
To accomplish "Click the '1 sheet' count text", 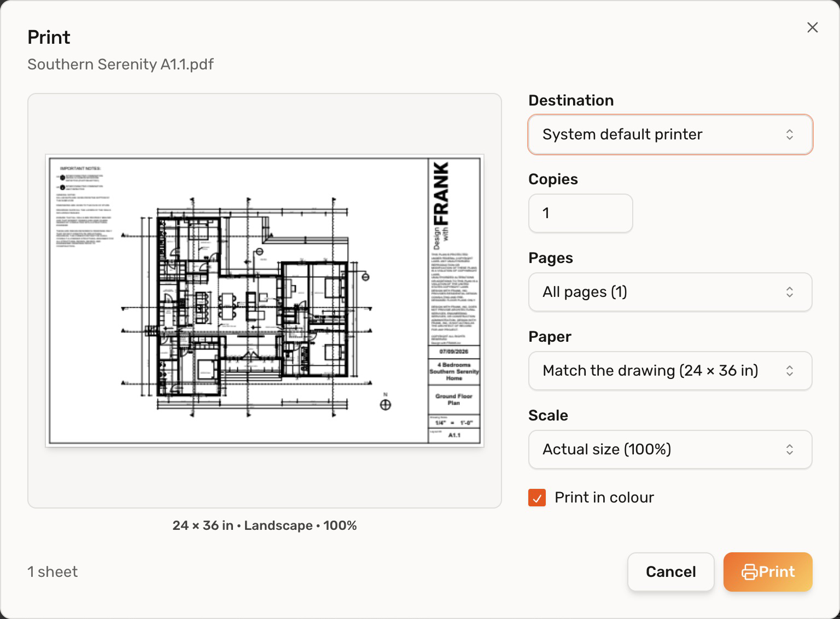I will click(x=52, y=572).
